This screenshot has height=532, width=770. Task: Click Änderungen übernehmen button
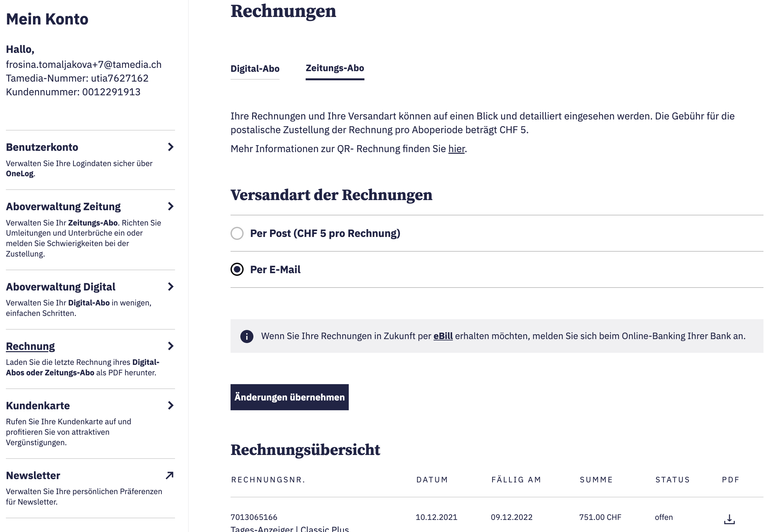[289, 397]
